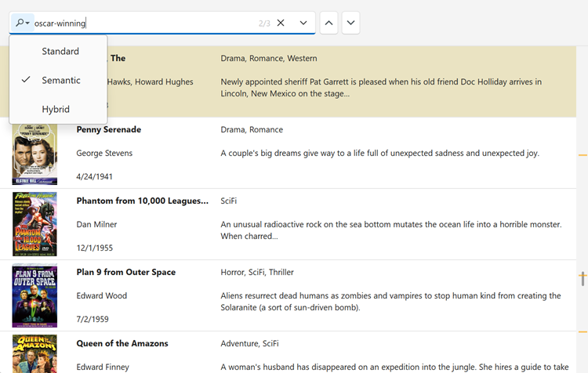Click director name Edward Finney
Image resolution: width=588 pixels, height=373 pixels.
point(103,367)
